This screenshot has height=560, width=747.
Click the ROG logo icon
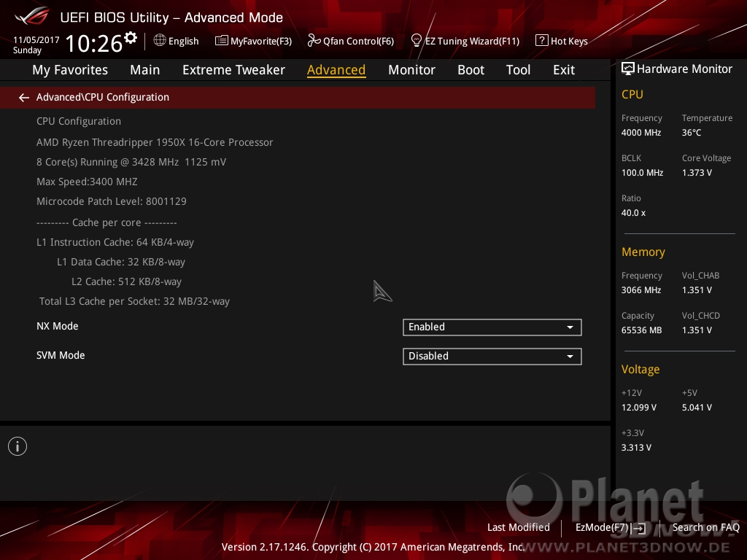31,17
